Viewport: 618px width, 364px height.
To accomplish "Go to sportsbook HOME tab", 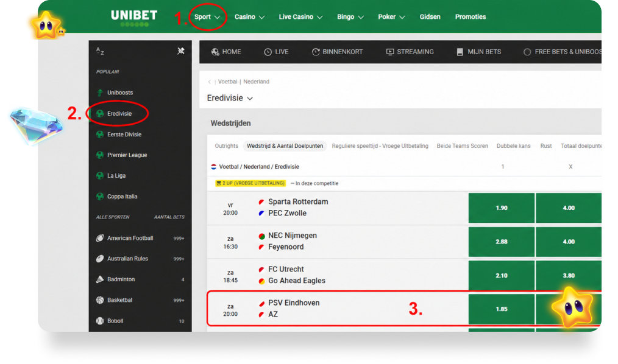I will point(226,52).
